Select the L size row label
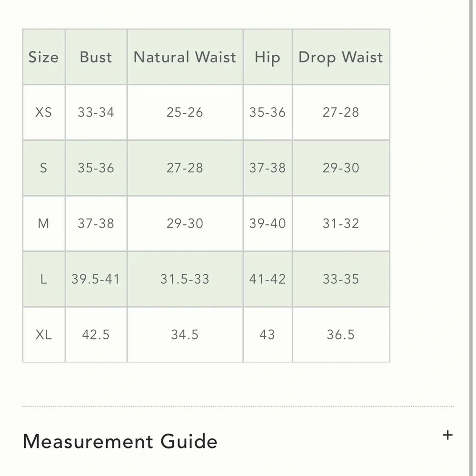Screen dimensions: 476x476 coord(43,279)
